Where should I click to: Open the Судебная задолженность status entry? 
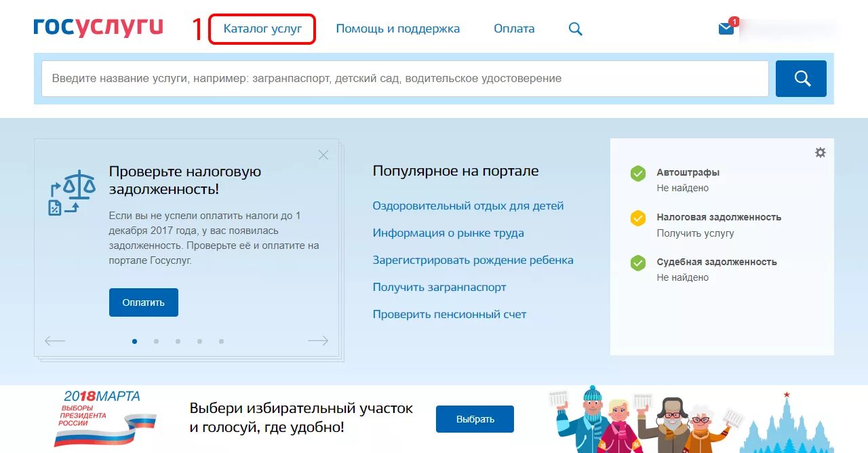717,262
